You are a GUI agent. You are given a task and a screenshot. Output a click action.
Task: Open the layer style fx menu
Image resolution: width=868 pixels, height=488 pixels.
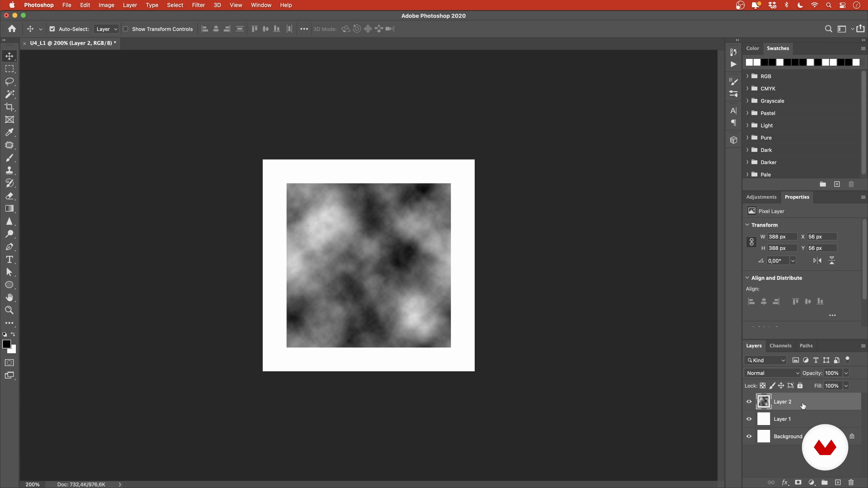click(x=785, y=482)
